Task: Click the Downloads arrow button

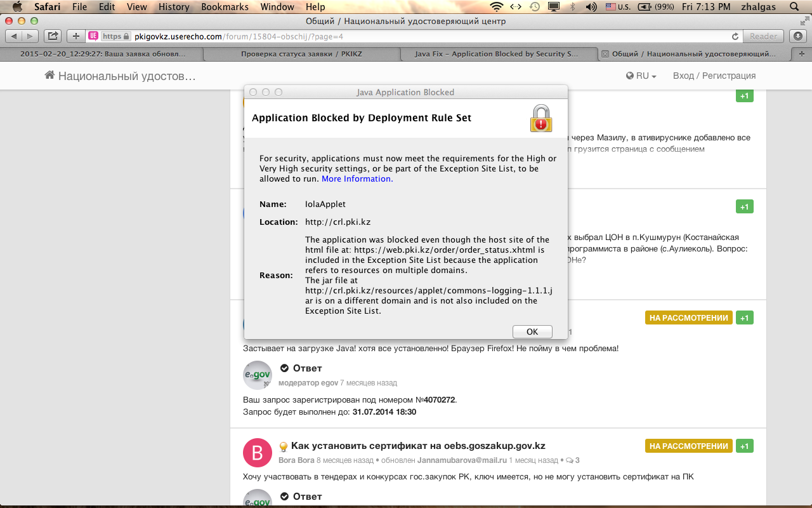Action: point(797,36)
